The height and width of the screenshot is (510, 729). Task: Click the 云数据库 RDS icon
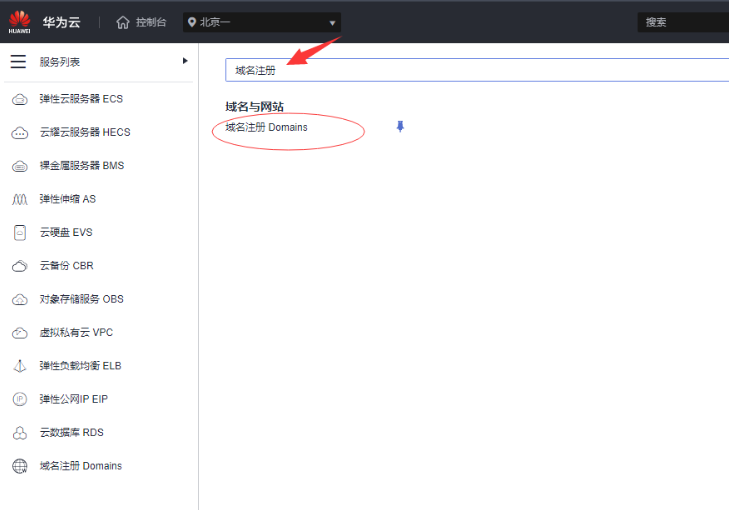click(x=20, y=433)
